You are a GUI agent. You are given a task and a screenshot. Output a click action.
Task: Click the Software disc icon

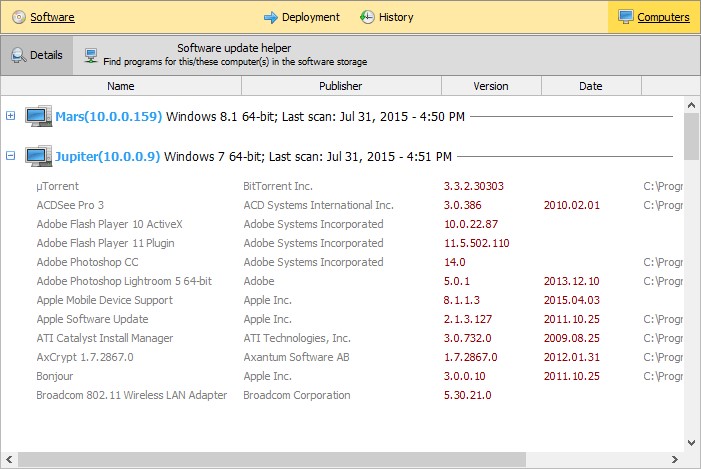[18, 17]
